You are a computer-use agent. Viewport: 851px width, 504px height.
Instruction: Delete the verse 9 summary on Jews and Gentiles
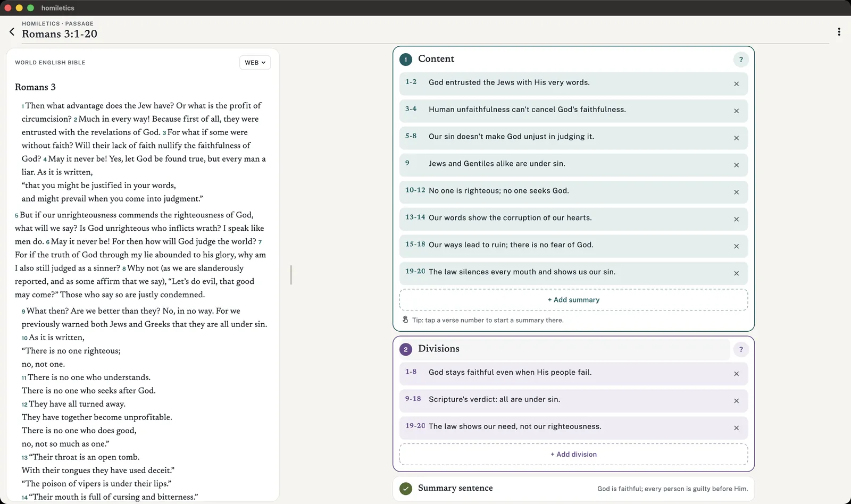pyautogui.click(x=736, y=165)
